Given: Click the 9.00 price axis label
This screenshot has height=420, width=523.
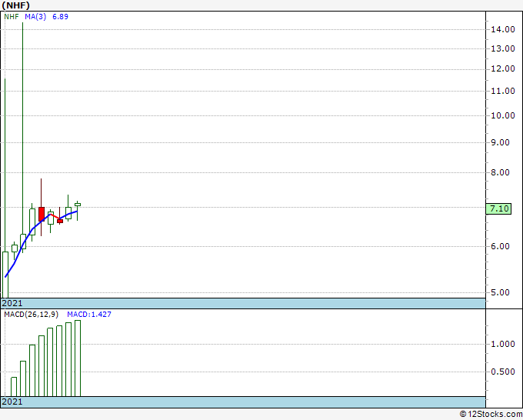Looking at the screenshot, I should [x=501, y=142].
